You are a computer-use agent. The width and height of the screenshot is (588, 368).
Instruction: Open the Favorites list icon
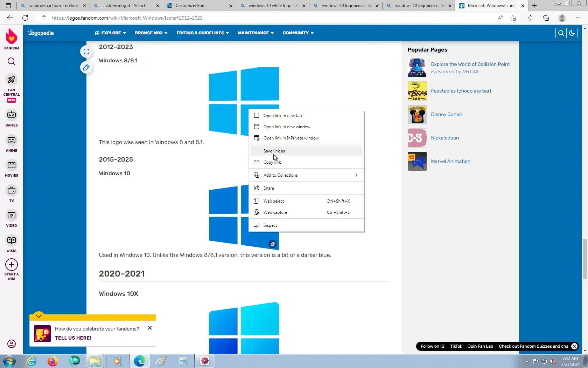pyautogui.click(x=531, y=18)
